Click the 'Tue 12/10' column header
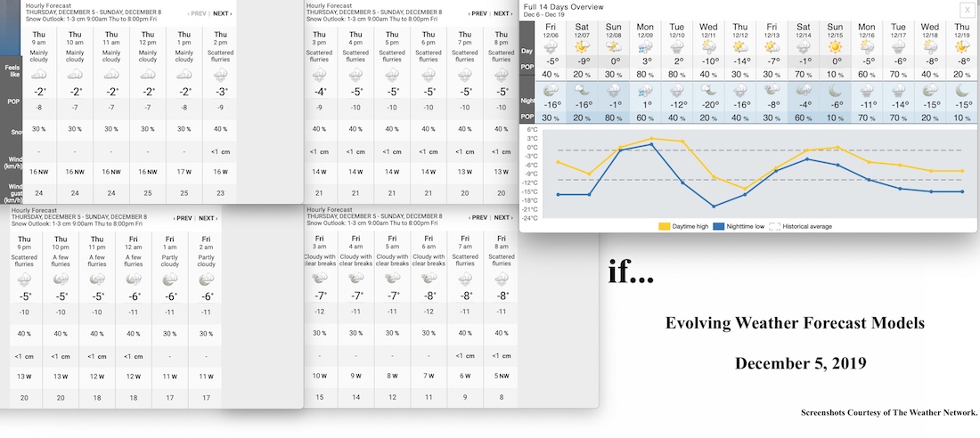980x438 pixels. 677,30
